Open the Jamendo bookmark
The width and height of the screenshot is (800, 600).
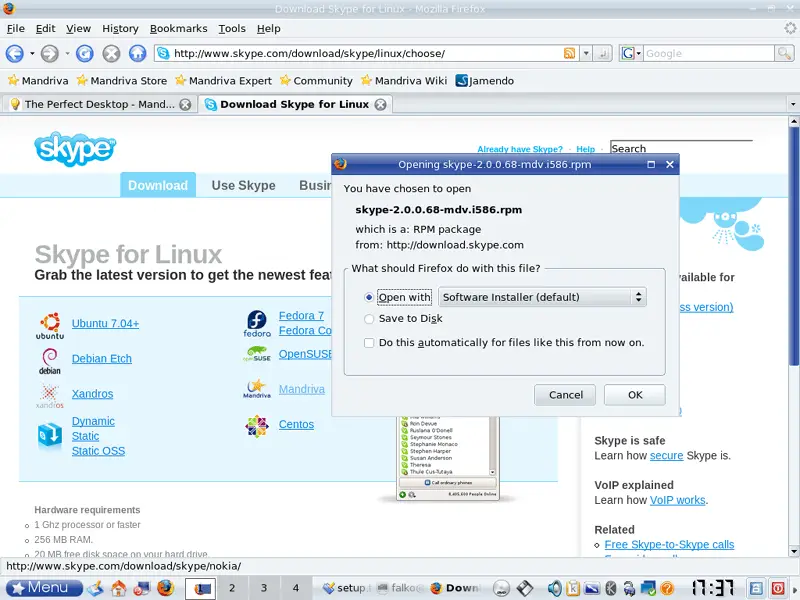(484, 81)
